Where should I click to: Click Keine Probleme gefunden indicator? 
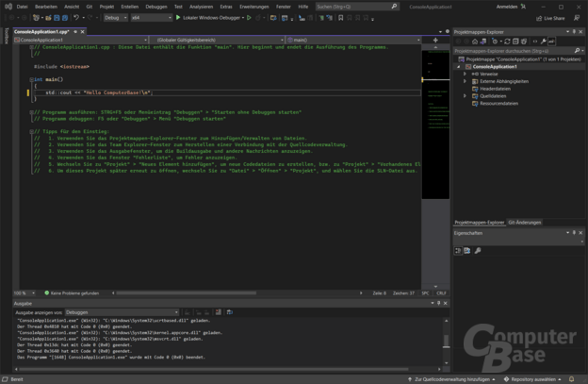(x=72, y=293)
